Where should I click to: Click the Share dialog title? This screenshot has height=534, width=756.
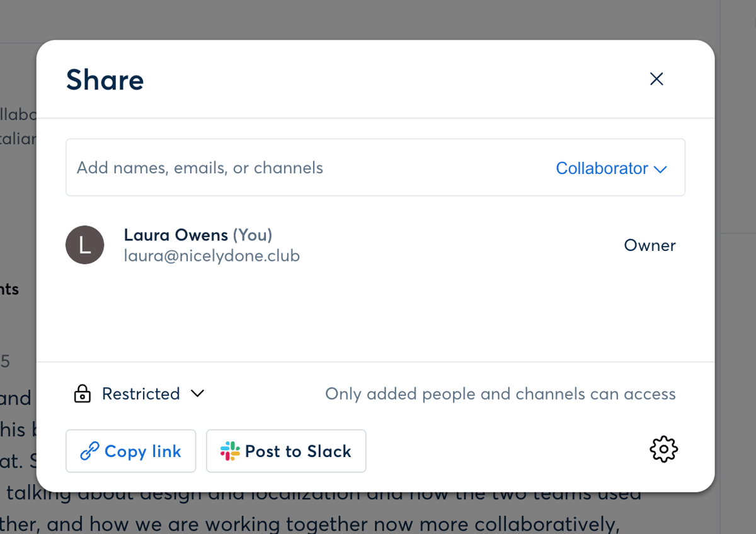(105, 80)
